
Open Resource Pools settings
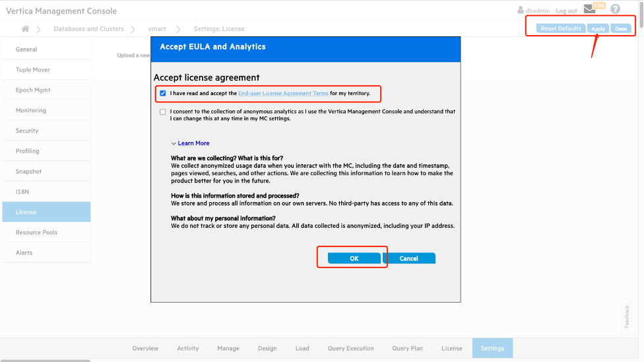46,233
